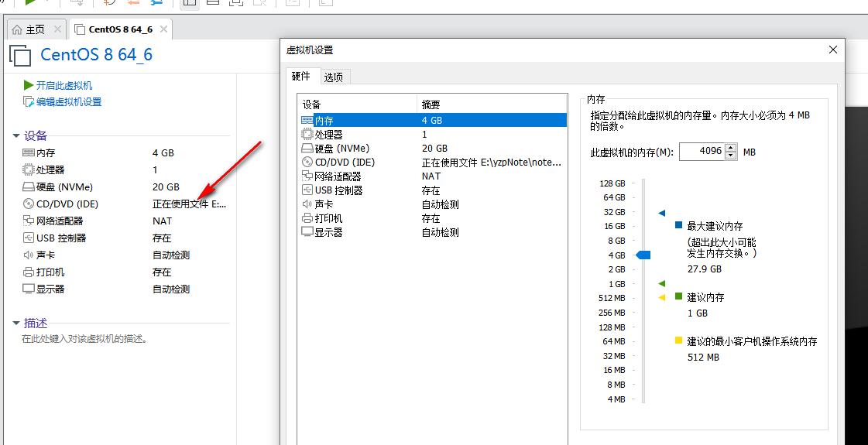Collapse the 设备 section in left panel
Image resolution: width=868 pixels, height=445 pixels.
pyautogui.click(x=16, y=136)
